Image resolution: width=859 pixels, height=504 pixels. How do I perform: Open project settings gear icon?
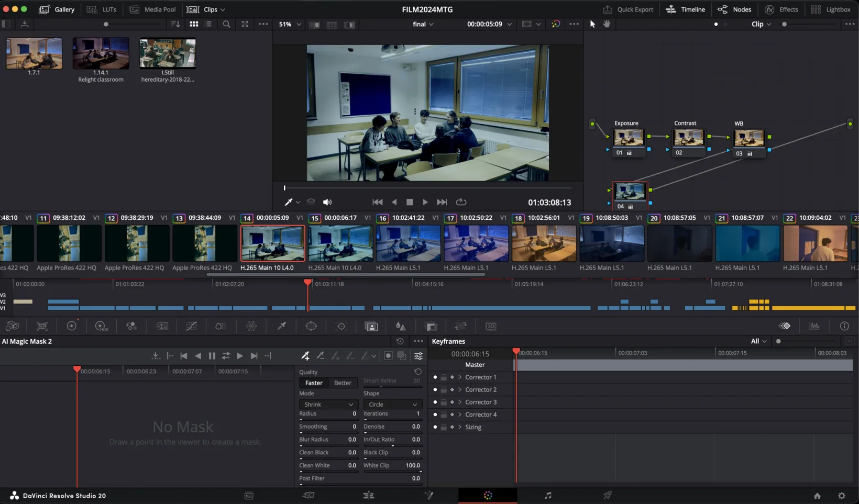pyautogui.click(x=842, y=496)
